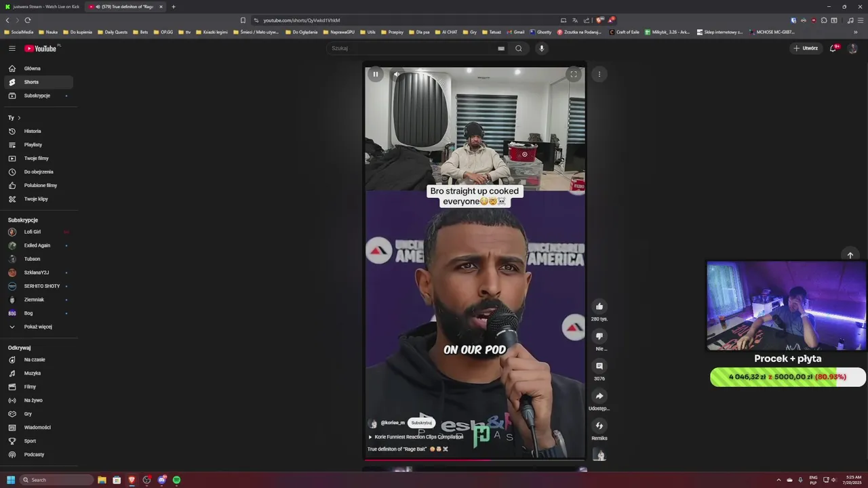
Task: Share the Short video
Action: (x=599, y=396)
